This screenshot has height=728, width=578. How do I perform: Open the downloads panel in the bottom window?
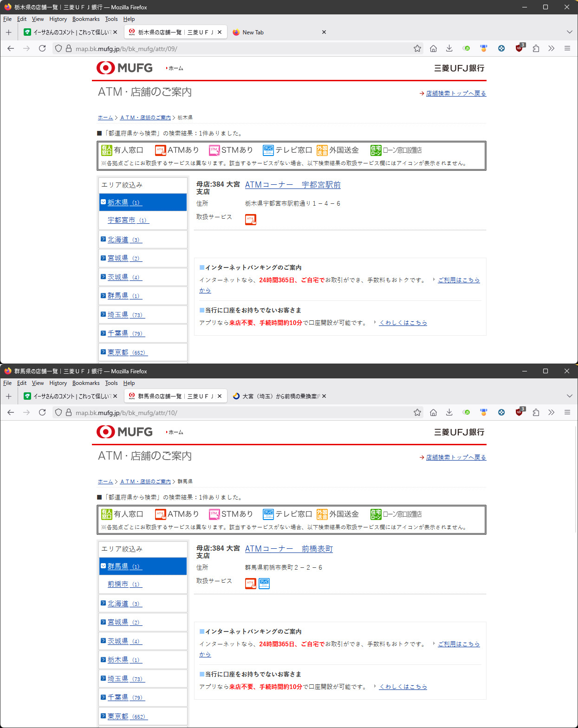click(449, 412)
